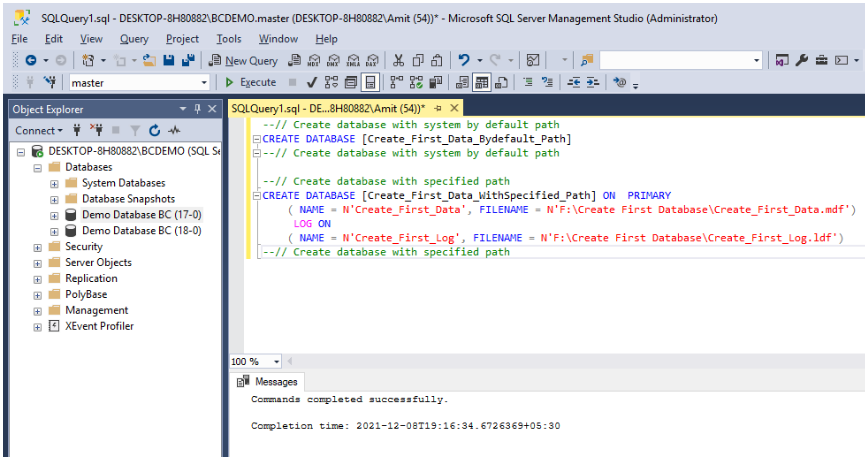Click the New Query button
865x457 pixels.
tap(243, 60)
